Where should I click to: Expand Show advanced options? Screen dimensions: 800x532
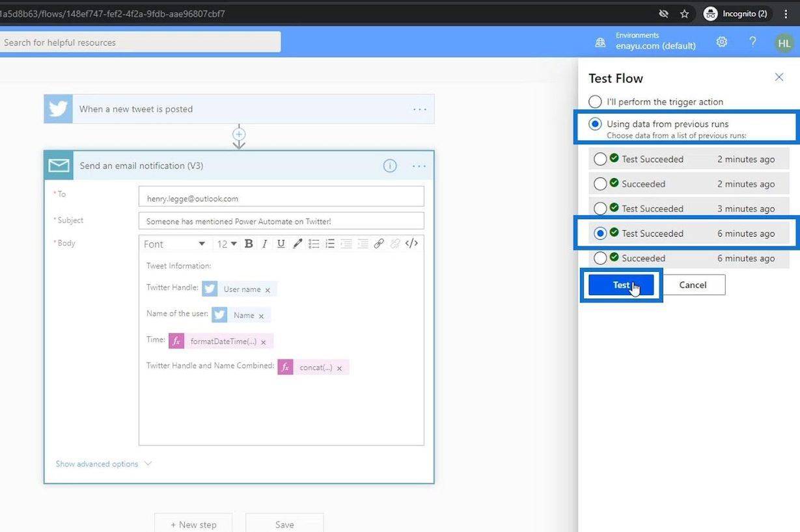click(103, 464)
